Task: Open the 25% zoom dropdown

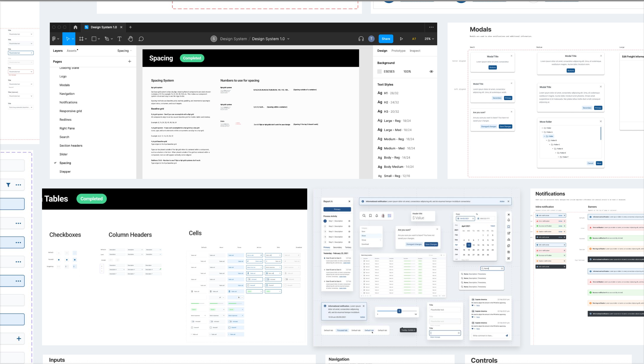Action: (429, 39)
